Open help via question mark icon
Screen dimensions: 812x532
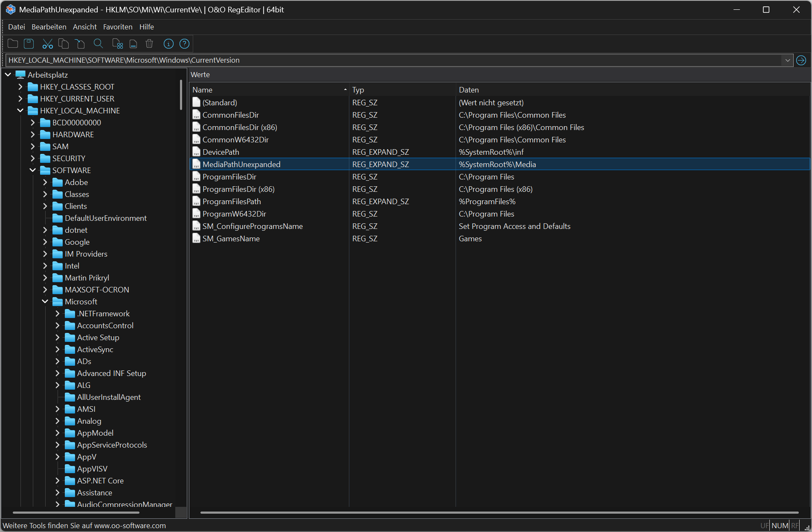pyautogui.click(x=185, y=43)
